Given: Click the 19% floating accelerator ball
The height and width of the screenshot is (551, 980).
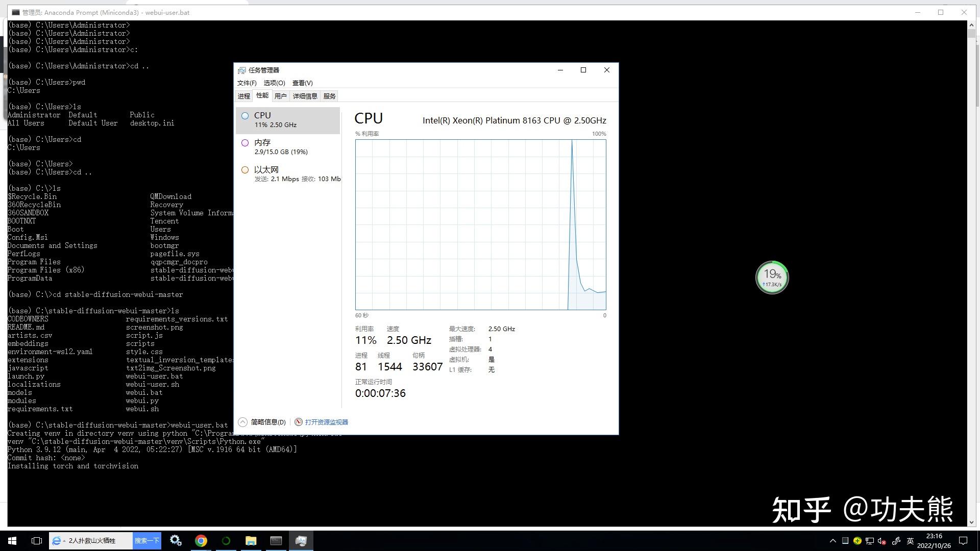Looking at the screenshot, I should [x=772, y=278].
